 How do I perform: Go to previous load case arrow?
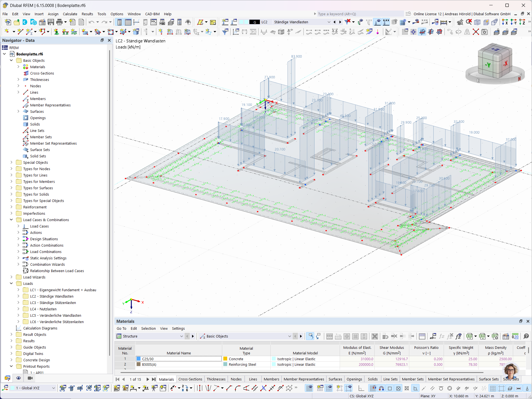[334, 22]
